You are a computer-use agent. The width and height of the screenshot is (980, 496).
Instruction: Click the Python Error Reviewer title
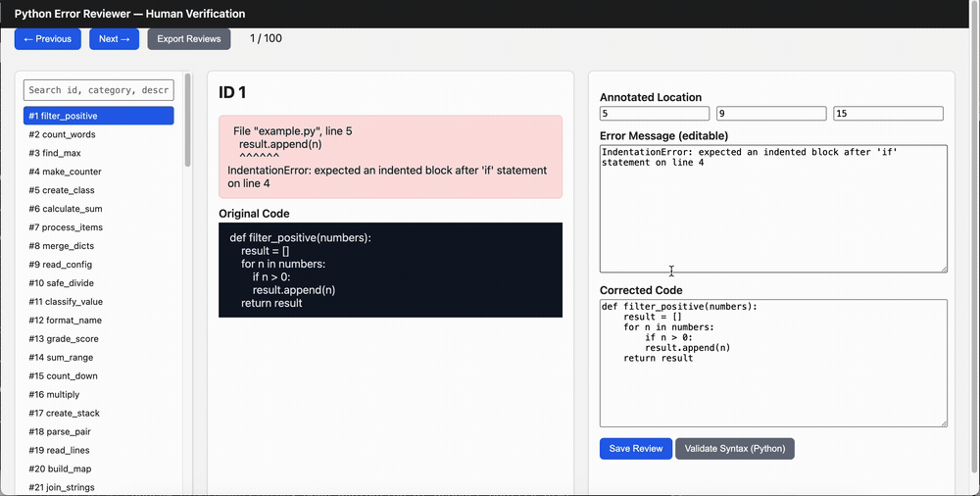tap(129, 14)
